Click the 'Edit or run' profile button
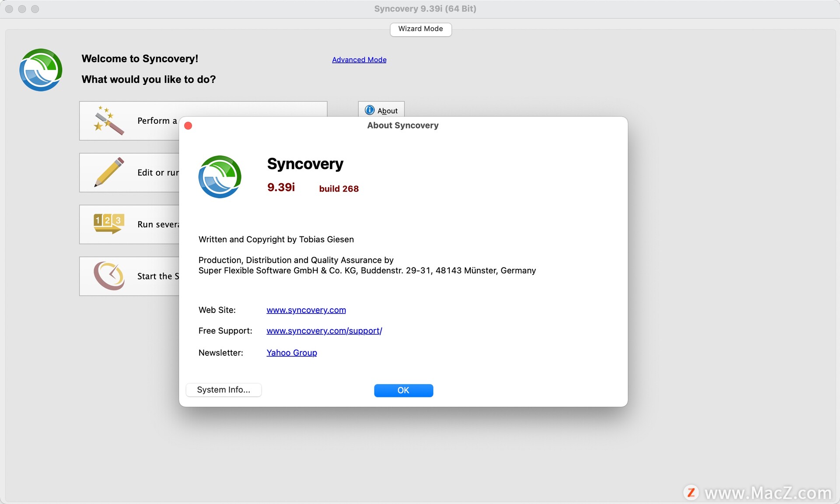 pyautogui.click(x=129, y=172)
